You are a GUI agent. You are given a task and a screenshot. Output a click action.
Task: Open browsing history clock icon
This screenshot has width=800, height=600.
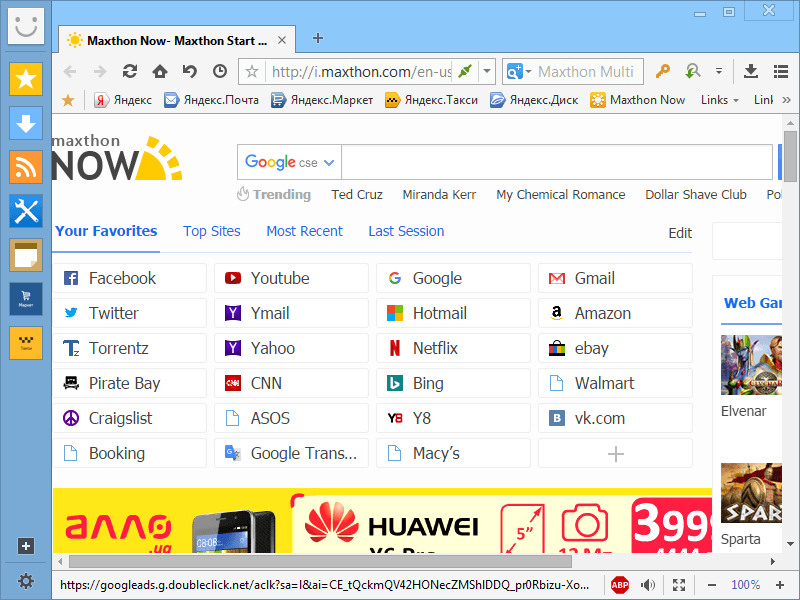pos(220,71)
